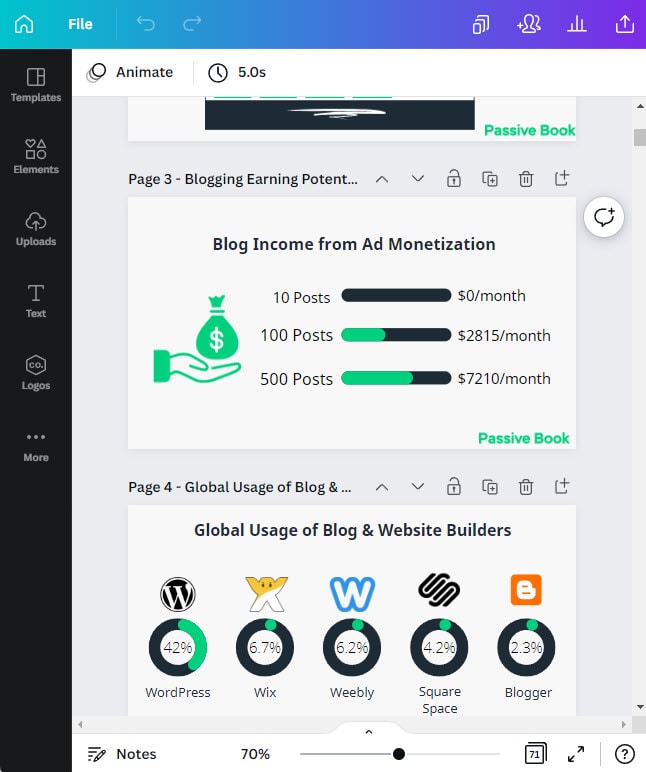Expand the page thumbnails chevron
The image size is (646, 772).
[x=369, y=732]
